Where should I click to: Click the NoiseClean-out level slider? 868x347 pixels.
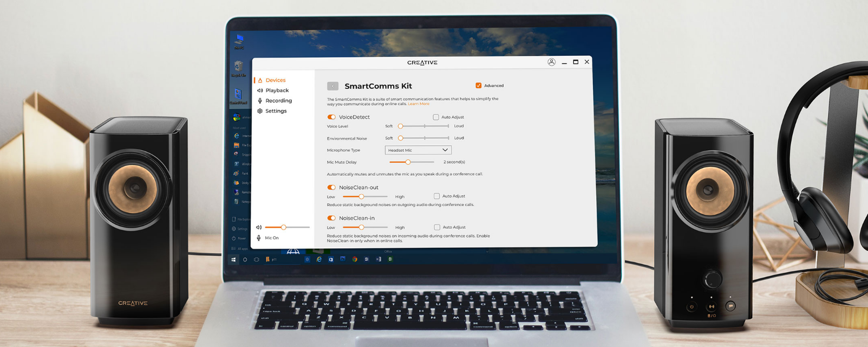[365, 196]
